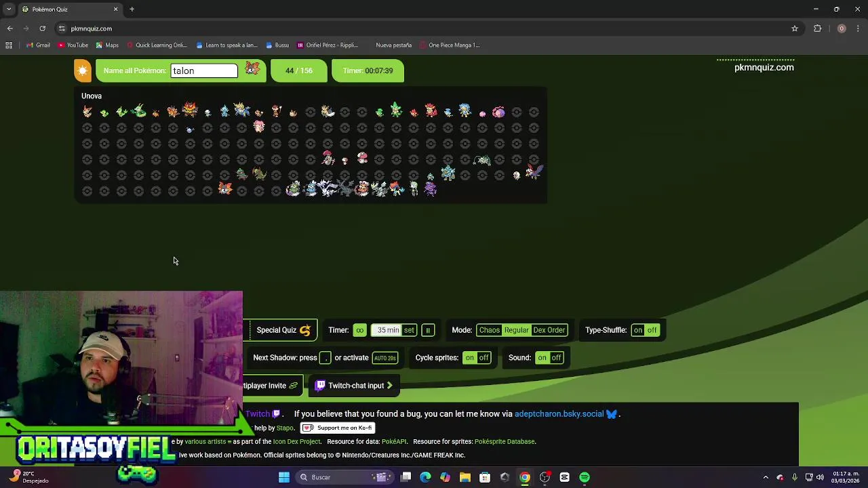
Task: Click the Next Shadow period key button
Action: 325,358
